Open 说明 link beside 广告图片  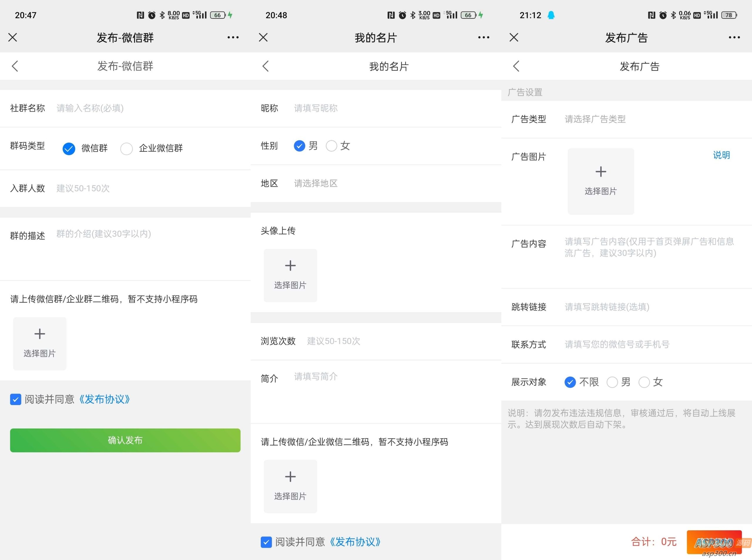point(721,155)
